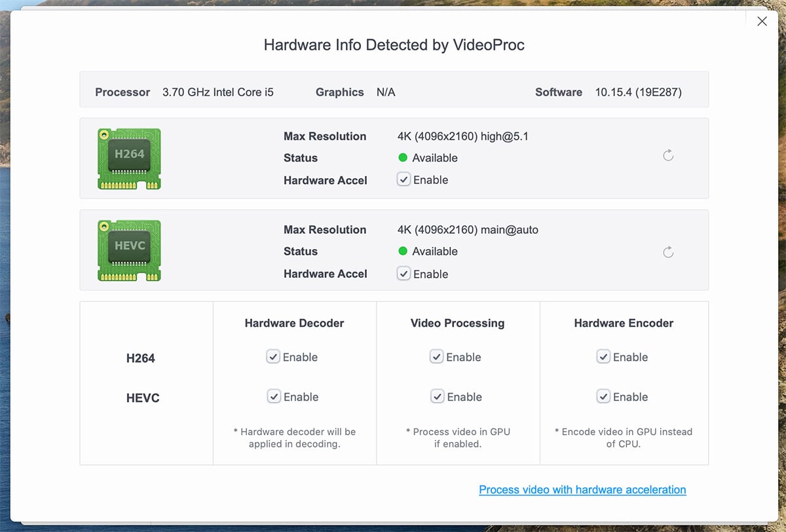Click the Hardware Accel label in the HEVC panel

(326, 274)
